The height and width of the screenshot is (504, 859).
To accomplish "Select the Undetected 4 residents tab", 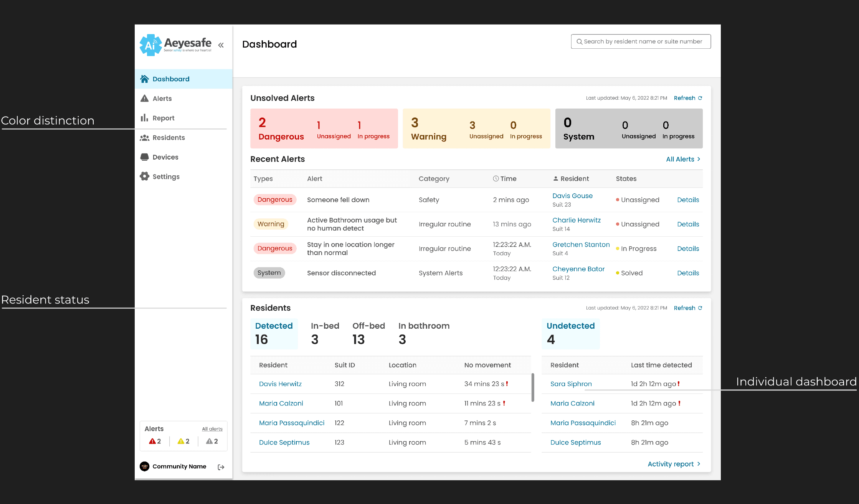I will 570,333.
